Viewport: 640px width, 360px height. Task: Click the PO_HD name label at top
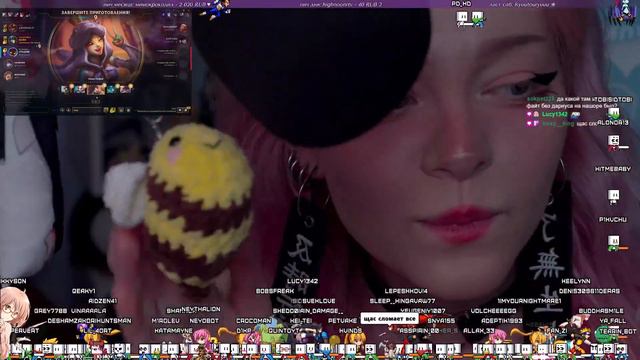point(461,4)
